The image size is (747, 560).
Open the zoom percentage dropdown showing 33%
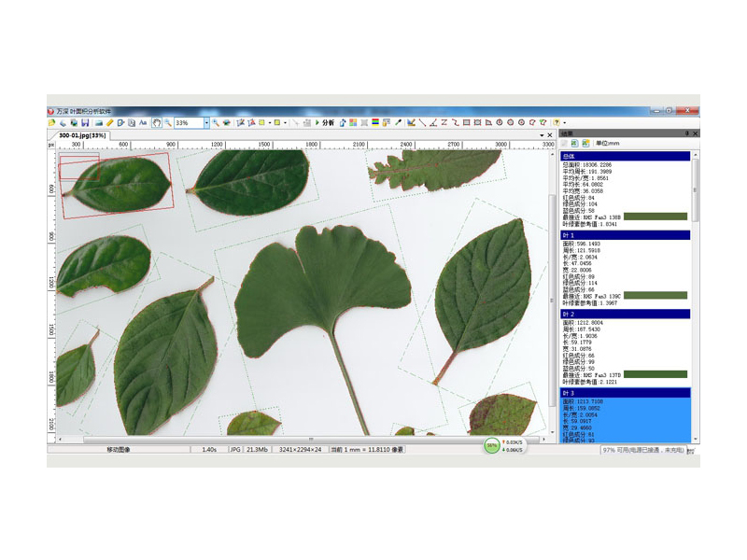click(206, 122)
